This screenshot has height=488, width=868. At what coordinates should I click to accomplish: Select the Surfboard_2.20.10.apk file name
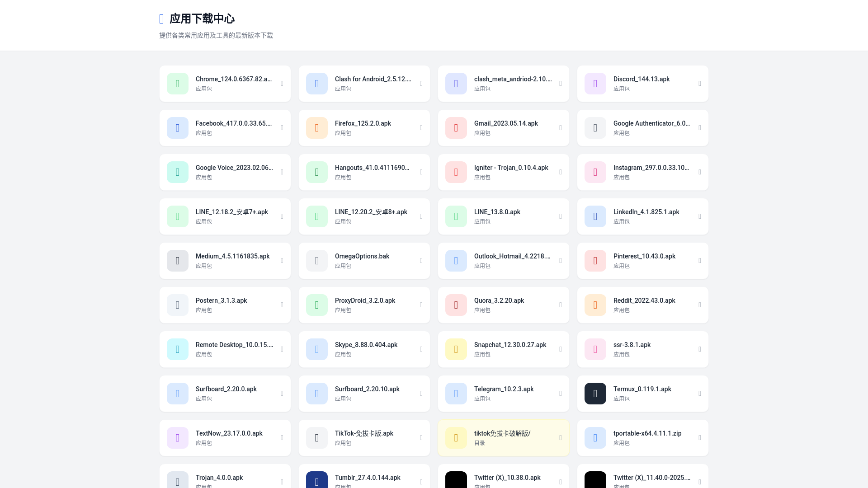point(367,389)
